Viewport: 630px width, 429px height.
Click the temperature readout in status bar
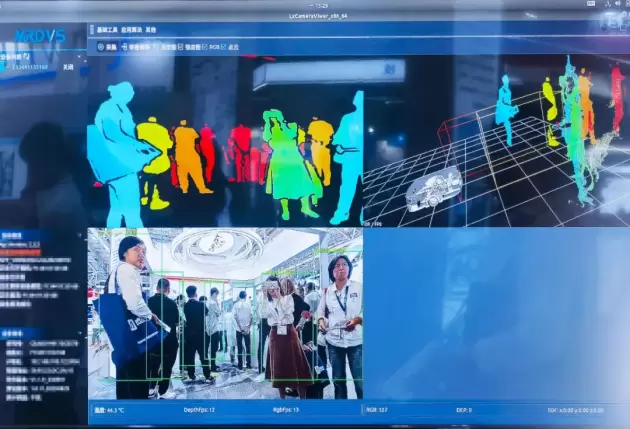coord(110,410)
